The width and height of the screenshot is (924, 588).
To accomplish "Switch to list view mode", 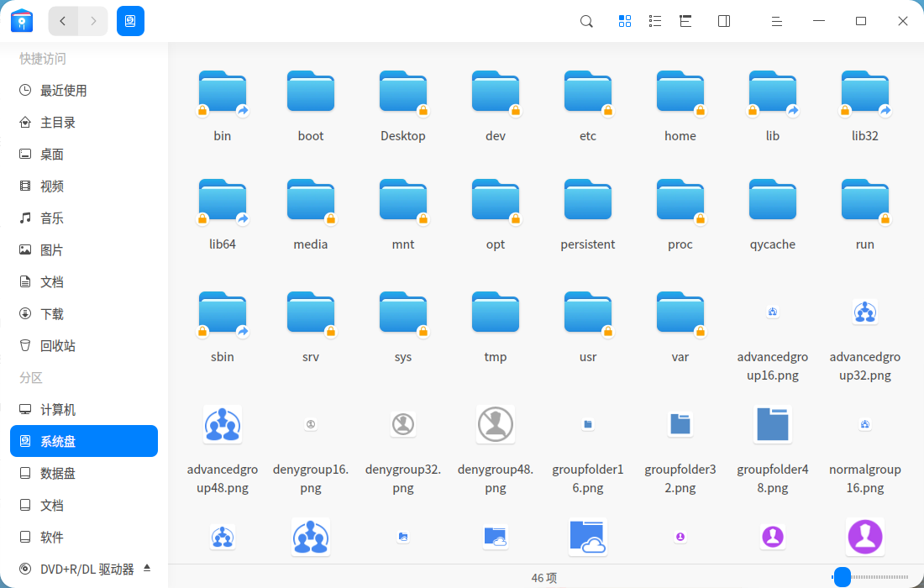I will [x=654, y=22].
